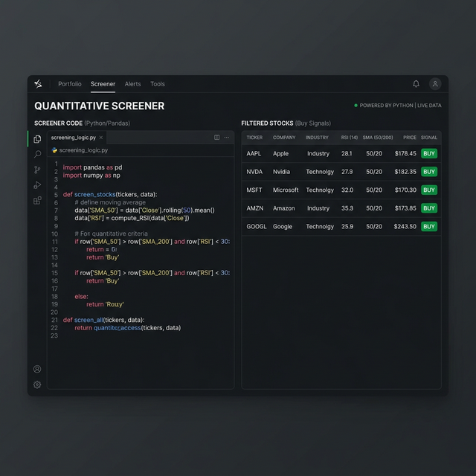The width and height of the screenshot is (476, 476).
Task: Click the BUY signal for MSFT
Action: click(429, 190)
